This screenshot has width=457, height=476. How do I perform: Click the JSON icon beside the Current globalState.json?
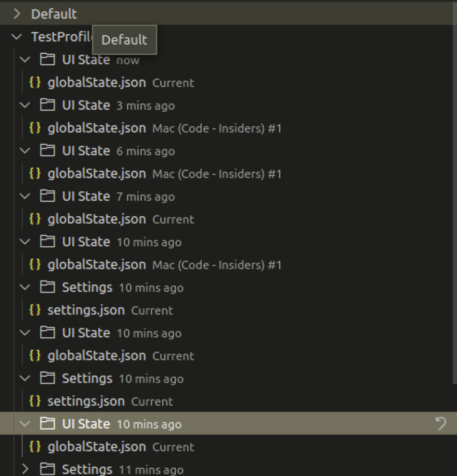click(x=34, y=82)
